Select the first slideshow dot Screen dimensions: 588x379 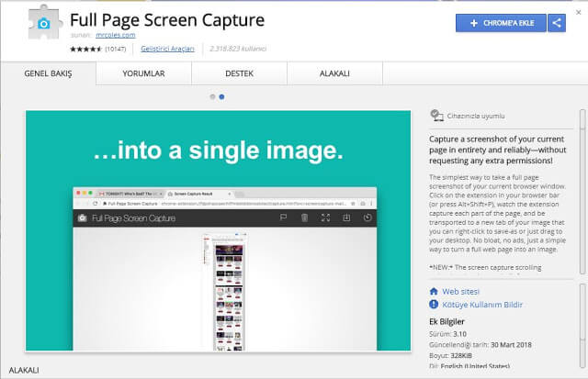[212, 97]
